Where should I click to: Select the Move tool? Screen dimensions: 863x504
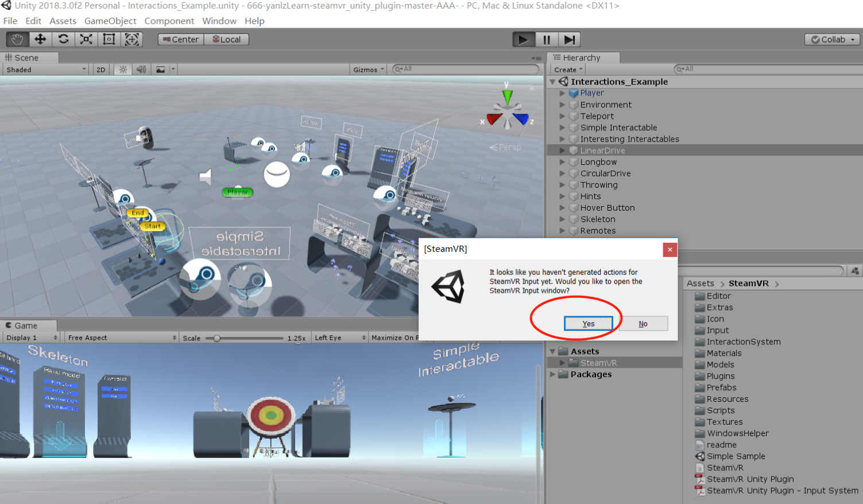click(x=40, y=39)
